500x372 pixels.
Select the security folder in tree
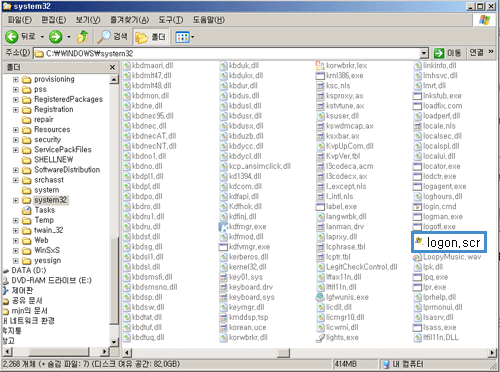(x=48, y=140)
